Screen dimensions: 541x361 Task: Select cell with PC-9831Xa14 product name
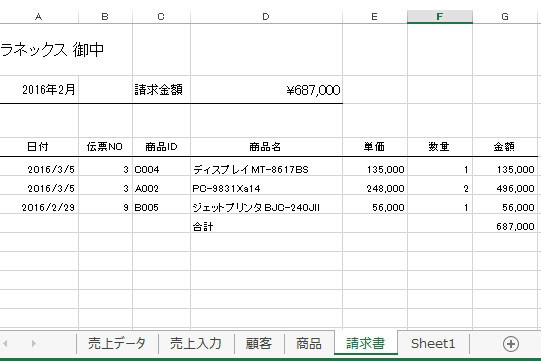point(266,188)
